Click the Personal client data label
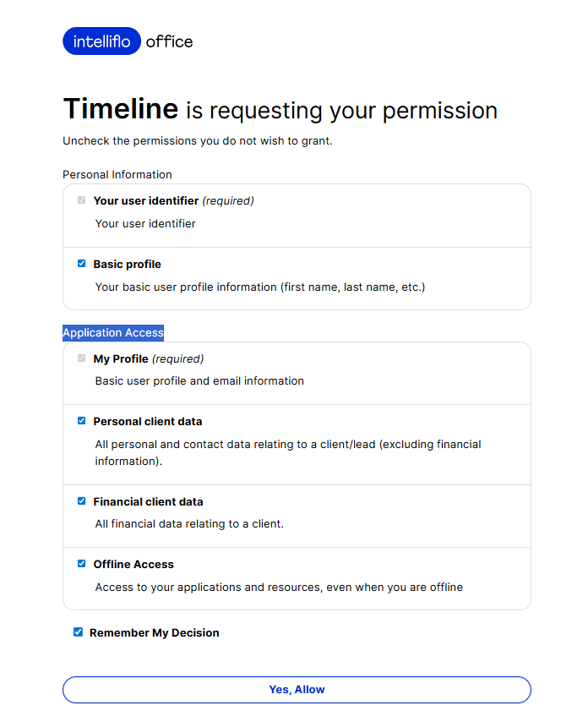 tap(148, 422)
